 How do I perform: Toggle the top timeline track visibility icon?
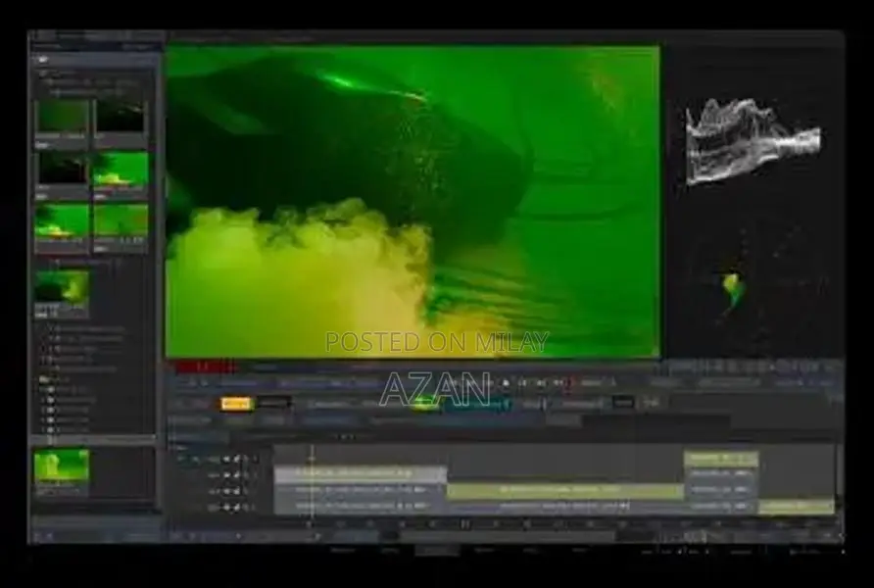point(224,459)
